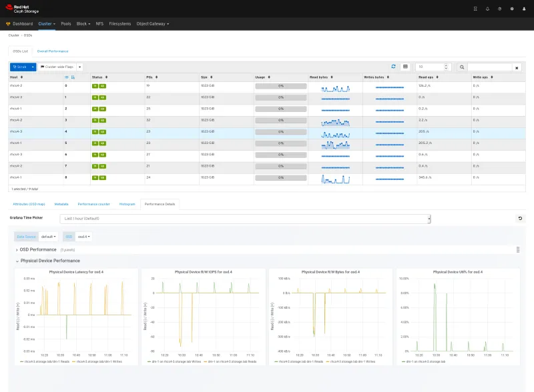
Task: Clear the search field
Action: tap(518, 67)
